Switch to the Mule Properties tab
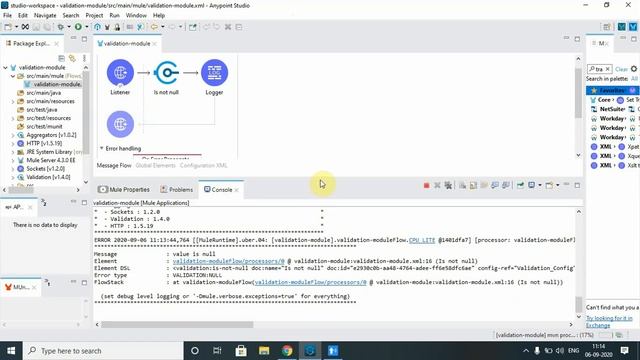 [124, 189]
